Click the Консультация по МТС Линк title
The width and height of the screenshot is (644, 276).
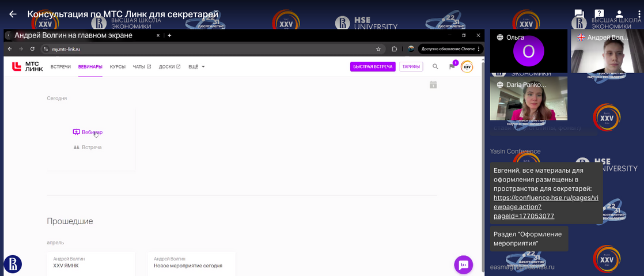(122, 14)
